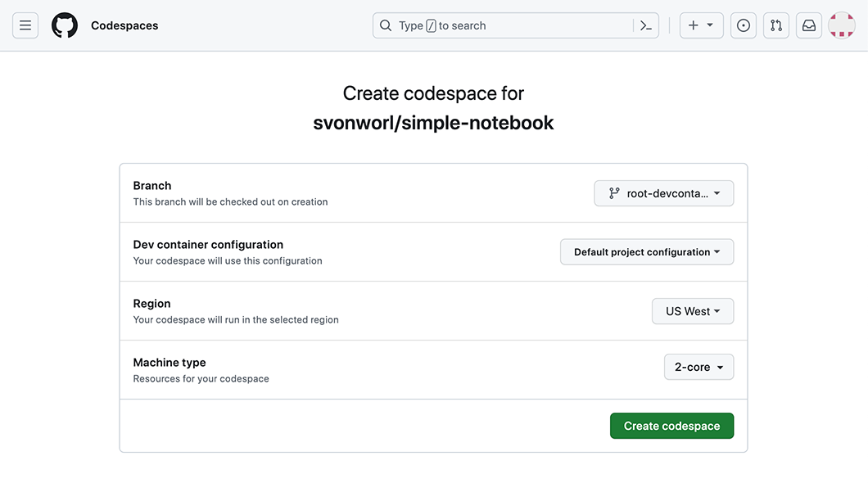868x488 pixels.
Task: Open the Branch selection dropdown
Action: point(663,192)
